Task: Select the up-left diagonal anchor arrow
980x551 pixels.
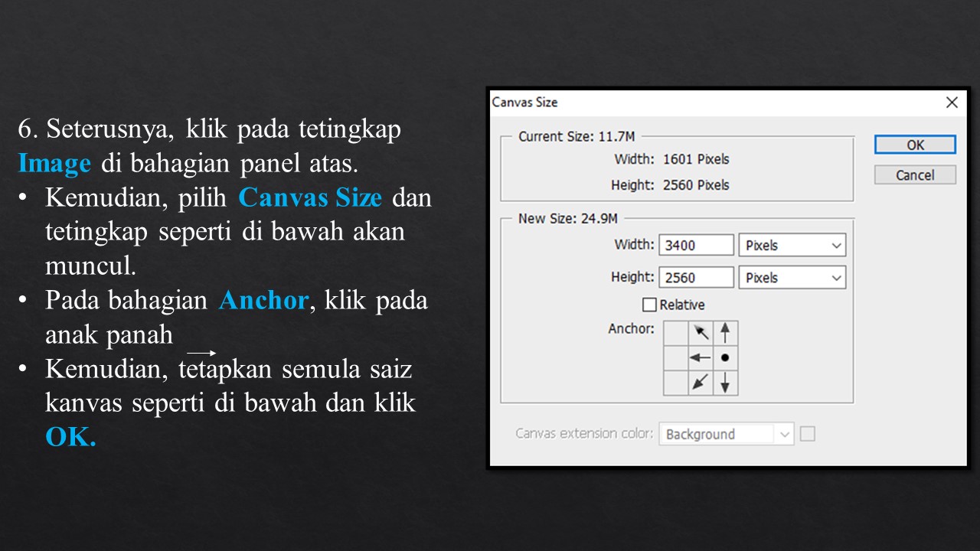Action: (x=701, y=332)
